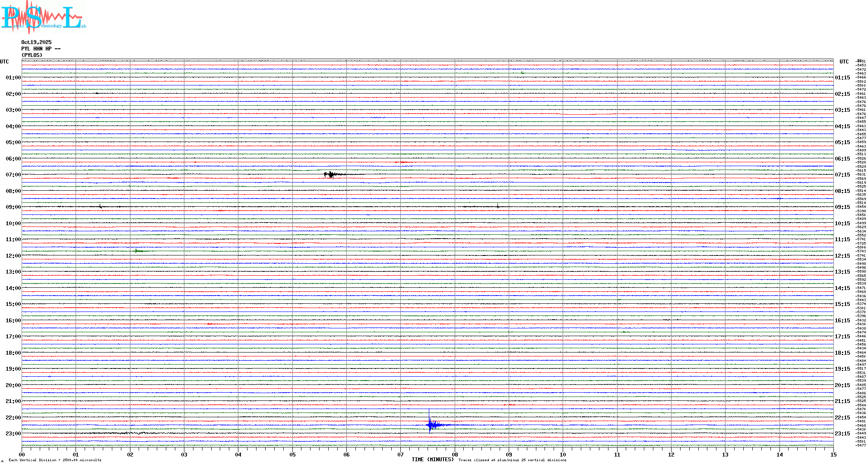Click the UTC label at top left
The height and width of the screenshot is (466, 868).
(x=4, y=62)
